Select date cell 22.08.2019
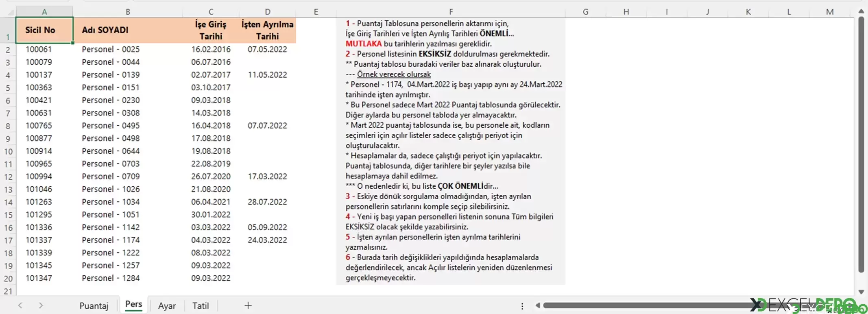The image size is (868, 314). click(x=211, y=164)
